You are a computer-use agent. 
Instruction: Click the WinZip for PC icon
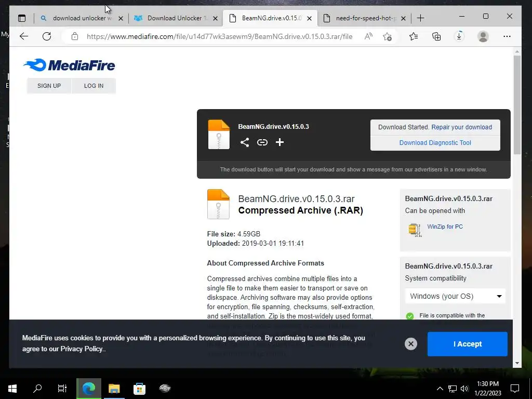tap(415, 230)
